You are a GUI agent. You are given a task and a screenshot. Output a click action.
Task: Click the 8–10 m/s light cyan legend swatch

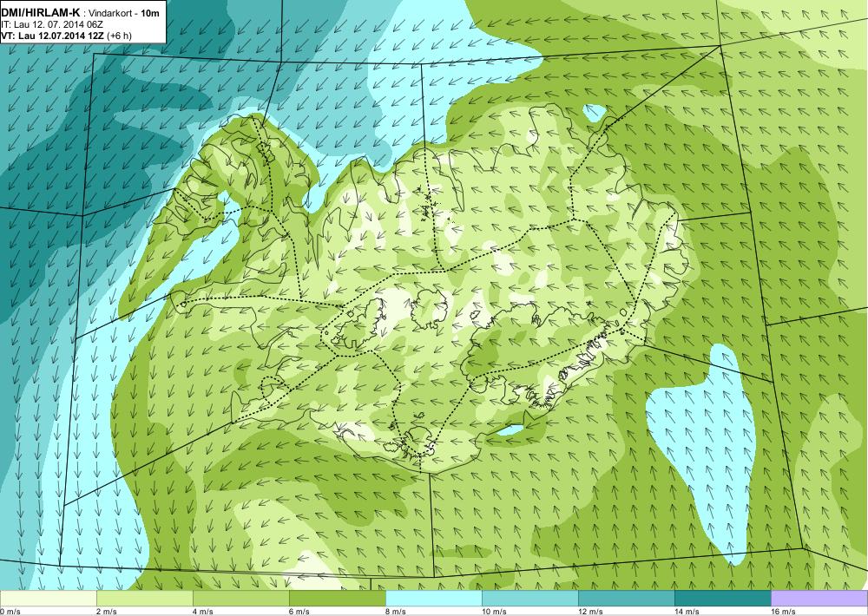(433, 599)
